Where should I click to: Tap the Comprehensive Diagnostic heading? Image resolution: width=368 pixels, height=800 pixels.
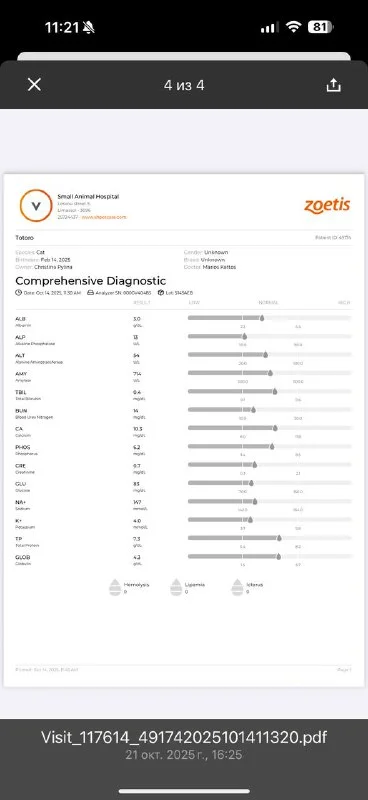[90, 281]
